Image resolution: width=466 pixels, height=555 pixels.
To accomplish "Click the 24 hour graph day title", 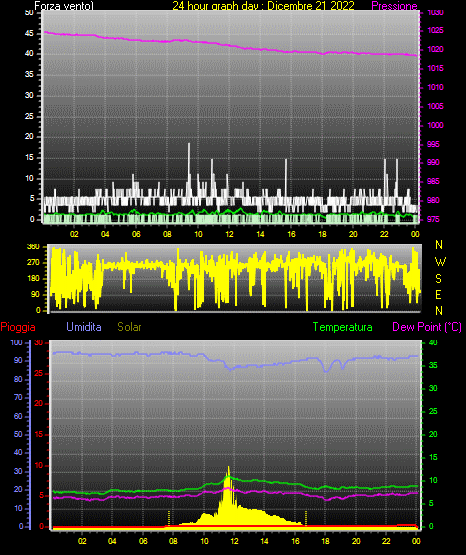I will pos(263,6).
